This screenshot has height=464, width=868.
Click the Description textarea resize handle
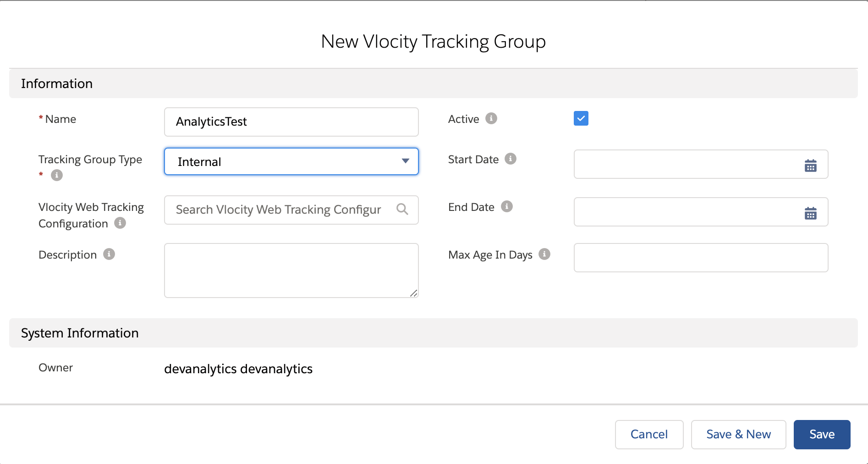click(413, 293)
